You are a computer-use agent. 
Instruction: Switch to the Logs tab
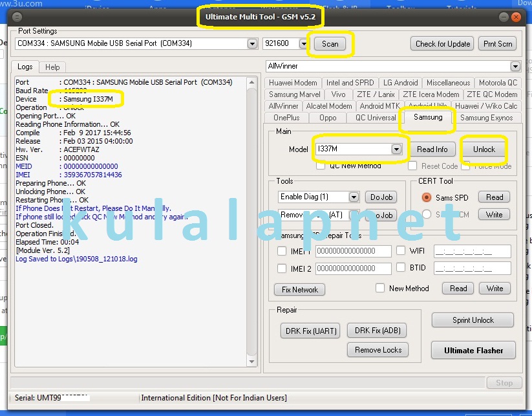(x=25, y=67)
